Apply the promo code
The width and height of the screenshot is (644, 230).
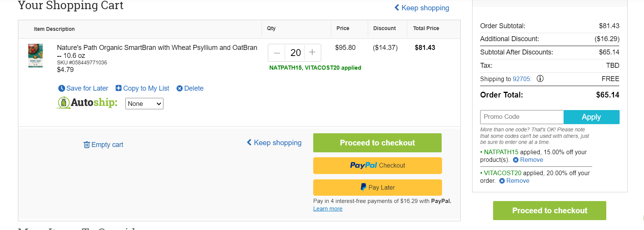tap(591, 117)
